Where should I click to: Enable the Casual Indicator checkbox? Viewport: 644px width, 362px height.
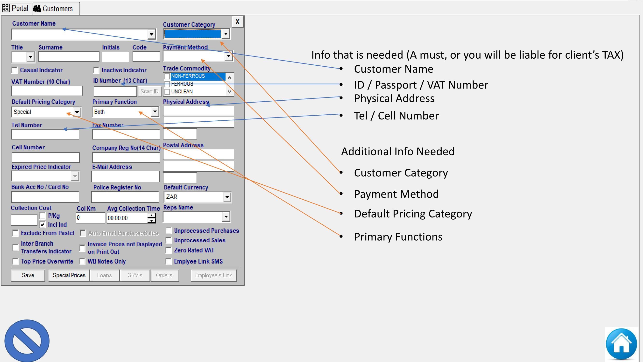click(x=15, y=70)
